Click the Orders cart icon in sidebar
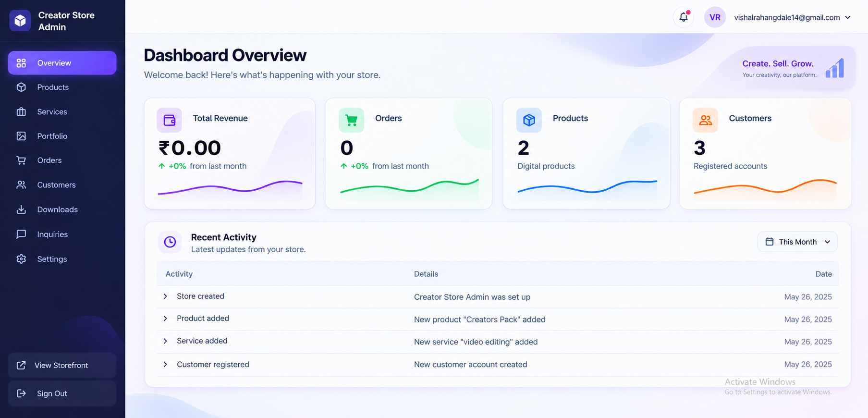 tap(21, 160)
